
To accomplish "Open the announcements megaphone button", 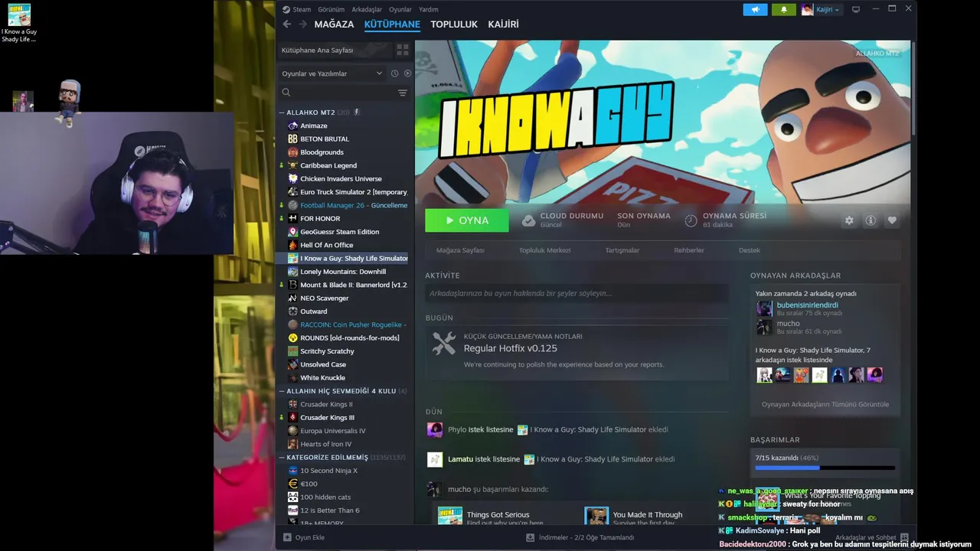I will click(x=755, y=9).
